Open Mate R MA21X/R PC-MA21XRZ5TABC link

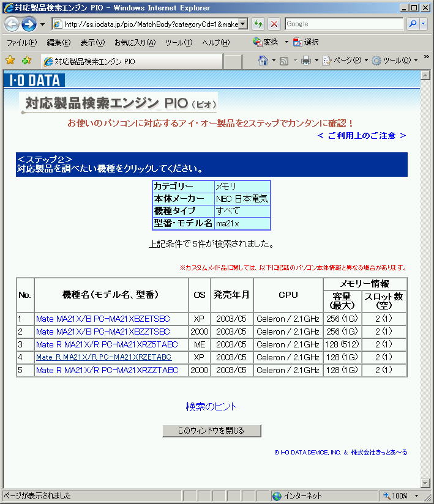pyautogui.click(x=107, y=344)
